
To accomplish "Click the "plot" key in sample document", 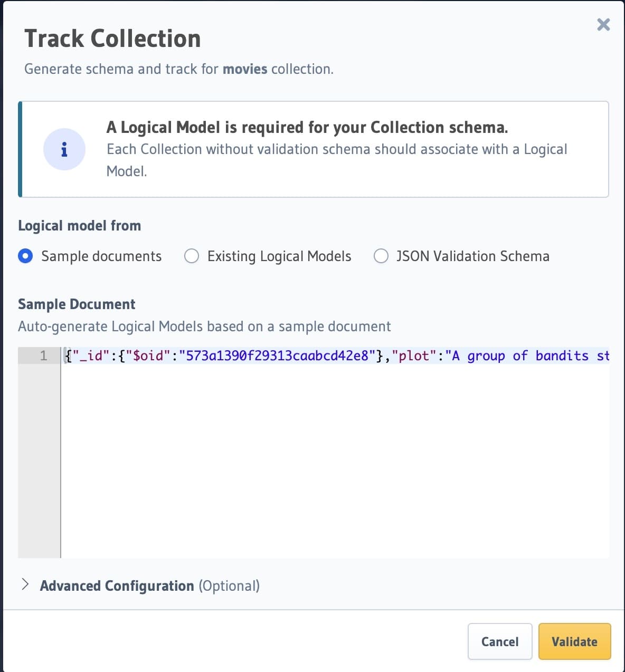I will (x=414, y=356).
